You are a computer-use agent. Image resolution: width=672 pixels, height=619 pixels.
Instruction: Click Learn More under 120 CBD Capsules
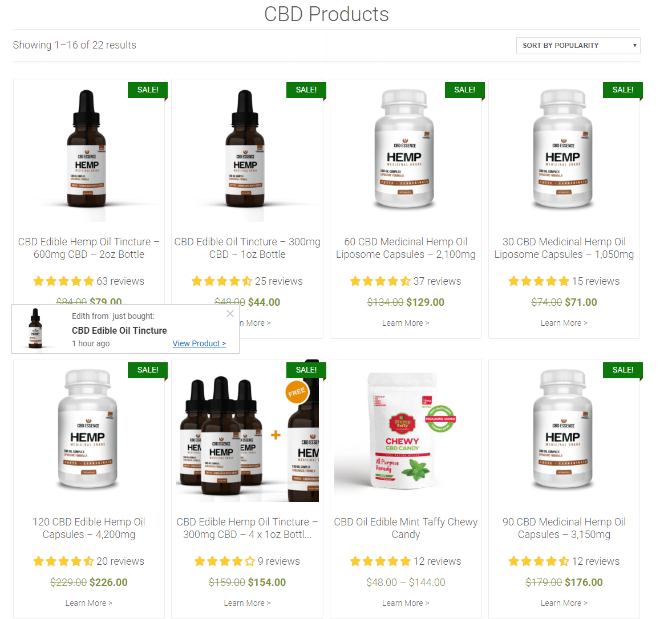89,602
